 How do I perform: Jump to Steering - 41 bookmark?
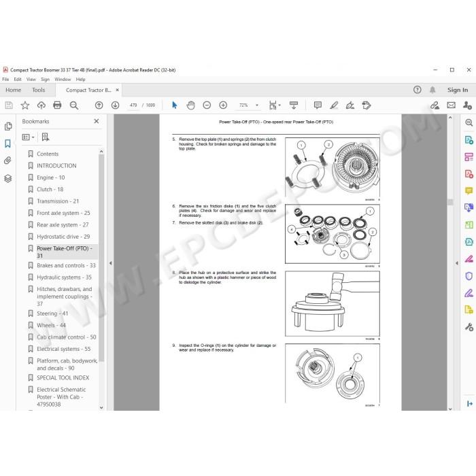[52, 313]
